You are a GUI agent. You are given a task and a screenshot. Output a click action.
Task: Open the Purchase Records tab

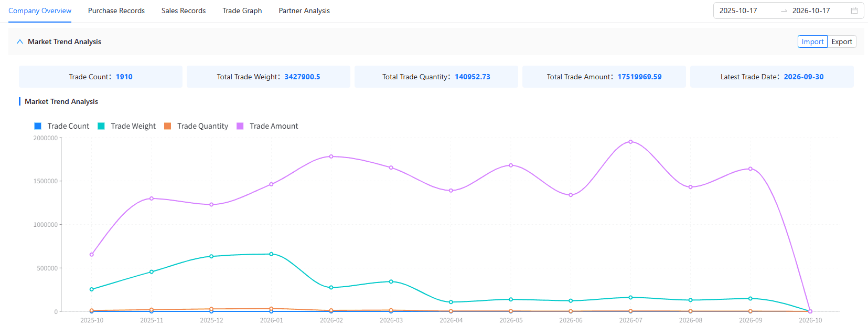tap(116, 11)
